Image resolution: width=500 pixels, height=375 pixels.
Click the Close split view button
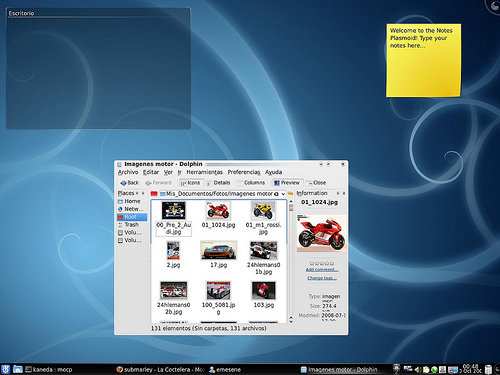pyautogui.click(x=316, y=183)
